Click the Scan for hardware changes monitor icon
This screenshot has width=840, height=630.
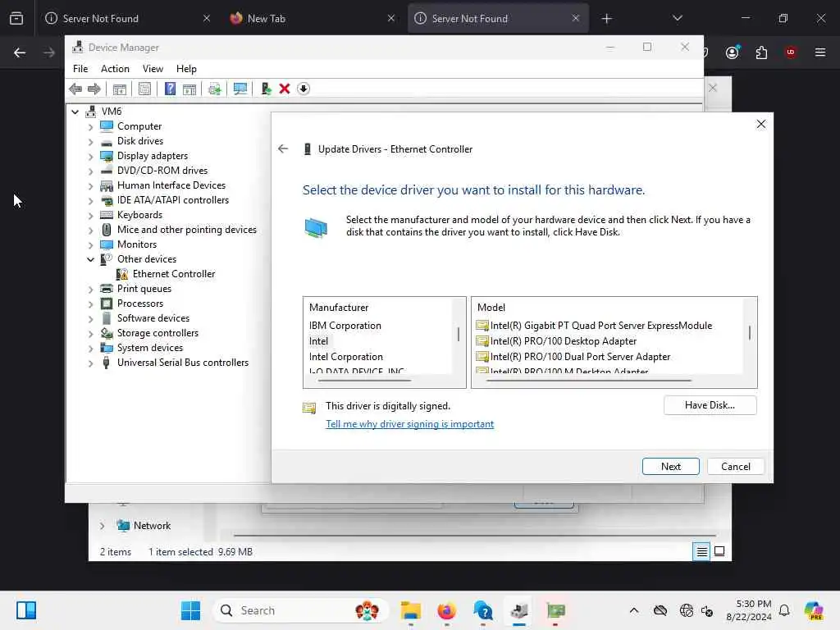tap(240, 89)
